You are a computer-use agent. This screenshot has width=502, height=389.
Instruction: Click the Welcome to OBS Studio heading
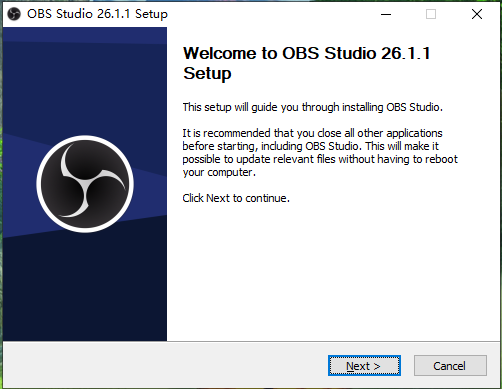pos(307,63)
